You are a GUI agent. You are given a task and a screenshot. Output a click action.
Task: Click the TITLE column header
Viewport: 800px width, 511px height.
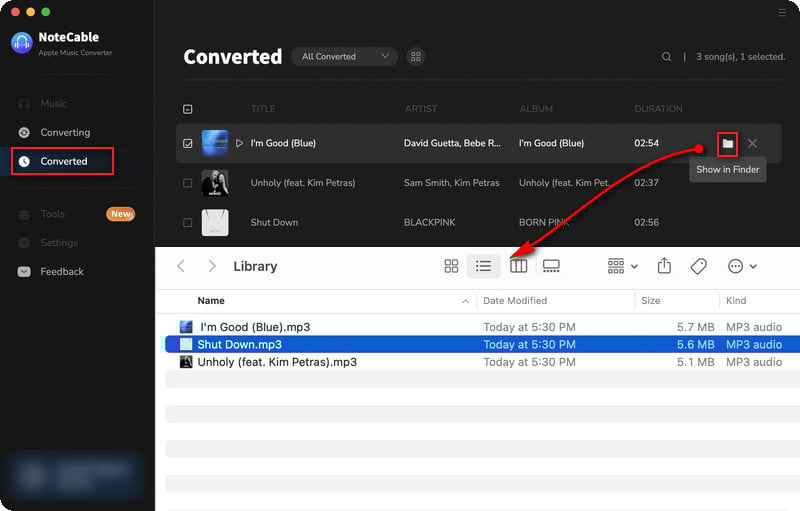click(x=263, y=109)
